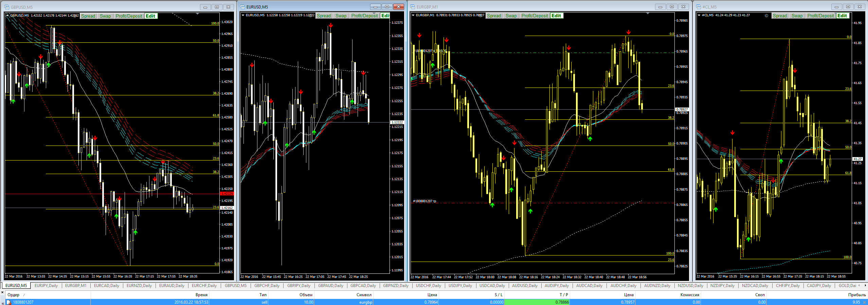
Task: Click Swap button in EURGBP chart
Action: pyautogui.click(x=511, y=16)
